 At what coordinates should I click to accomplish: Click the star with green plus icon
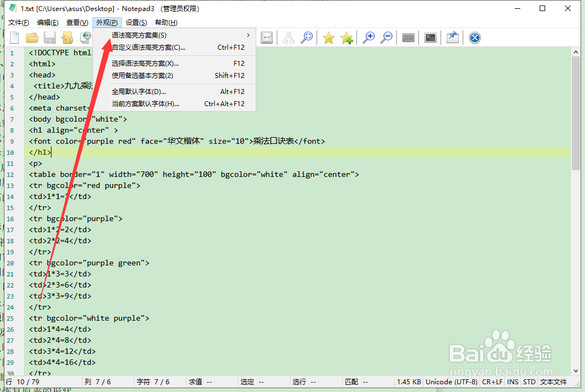[x=346, y=38]
